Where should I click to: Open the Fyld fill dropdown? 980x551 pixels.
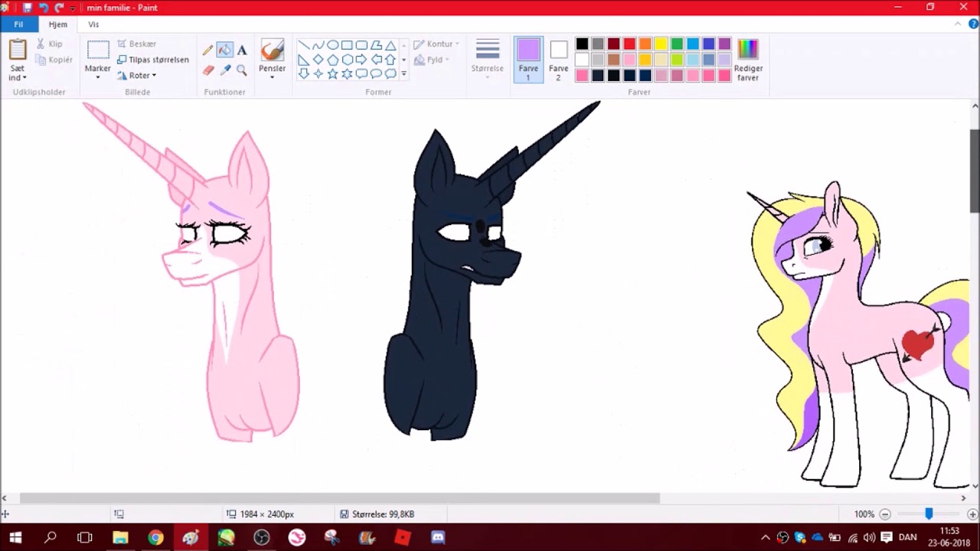(431, 60)
